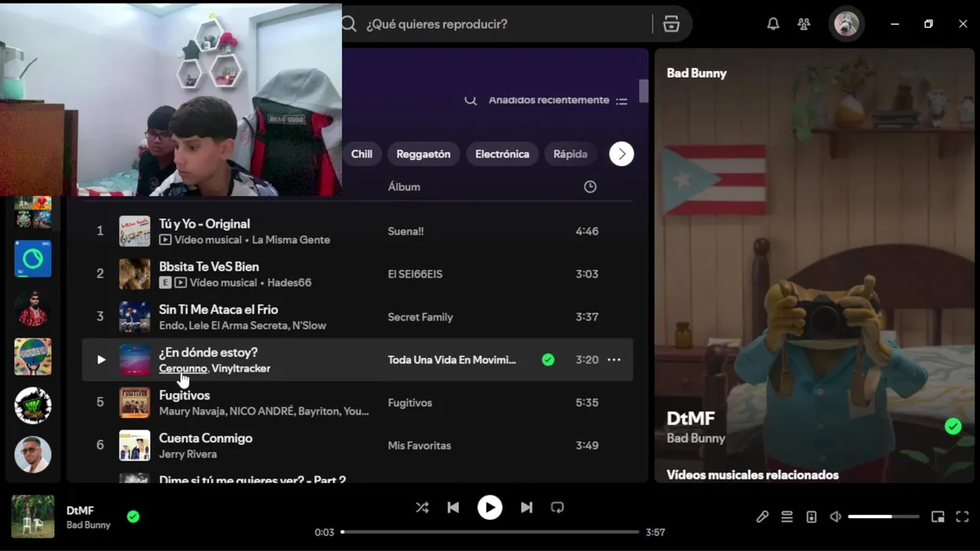The width and height of the screenshot is (980, 551).
Task: Click the Tú y Yo album cover thumbnail
Action: pyautogui.click(x=135, y=231)
